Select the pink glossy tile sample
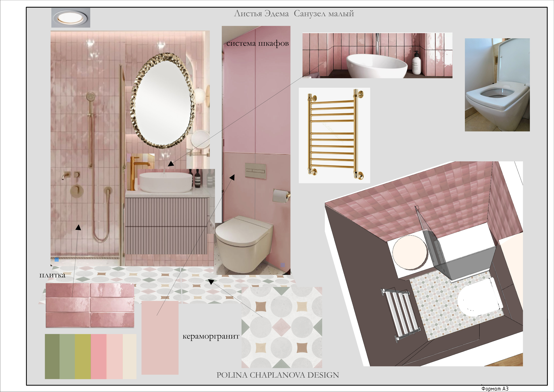The image size is (554, 392). 90,305
